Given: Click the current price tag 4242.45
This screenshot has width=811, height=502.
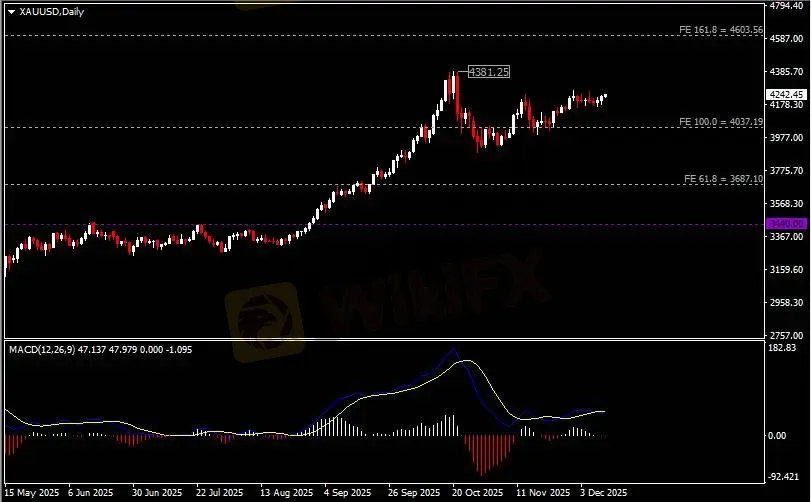Looking at the screenshot, I should [788, 94].
